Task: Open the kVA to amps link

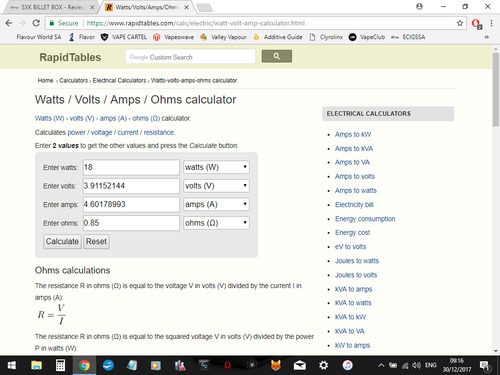Action: click(353, 289)
